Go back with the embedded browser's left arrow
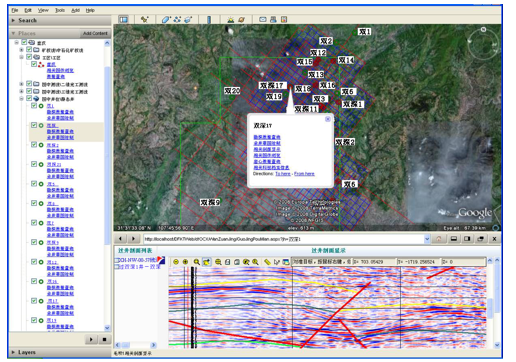This screenshot has width=516, height=362. (120, 239)
